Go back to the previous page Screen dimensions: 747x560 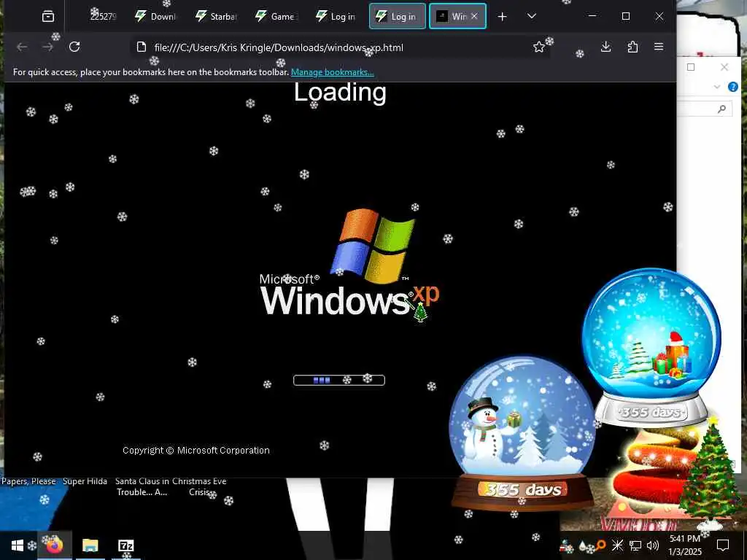click(22, 47)
